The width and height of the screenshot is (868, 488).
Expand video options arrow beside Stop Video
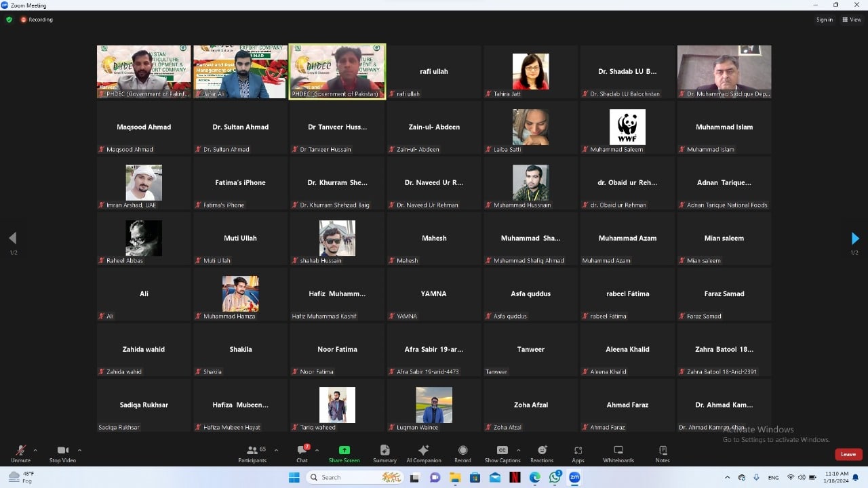(79, 450)
